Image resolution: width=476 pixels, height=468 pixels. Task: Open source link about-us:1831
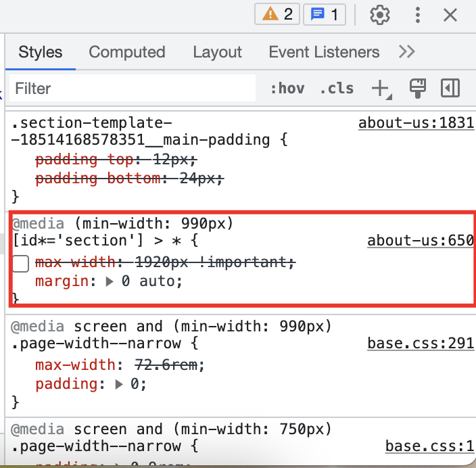click(x=416, y=123)
